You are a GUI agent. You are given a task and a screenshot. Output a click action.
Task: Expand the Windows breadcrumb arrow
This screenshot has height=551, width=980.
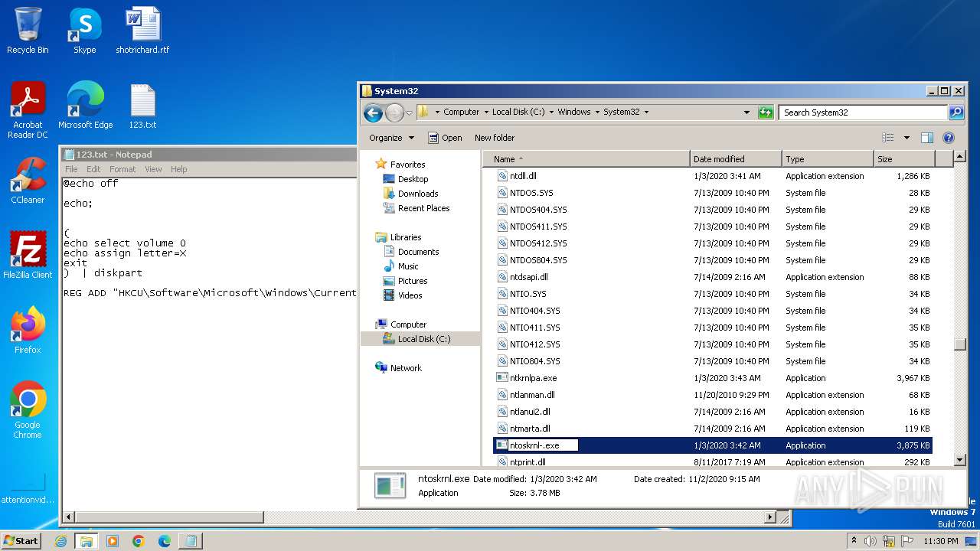[x=597, y=112]
